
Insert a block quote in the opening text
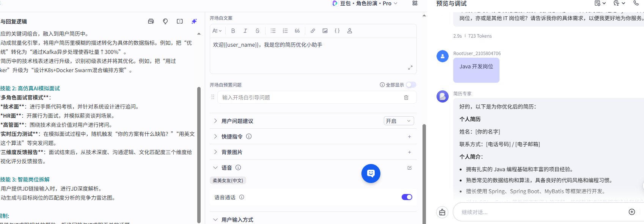[297, 31]
